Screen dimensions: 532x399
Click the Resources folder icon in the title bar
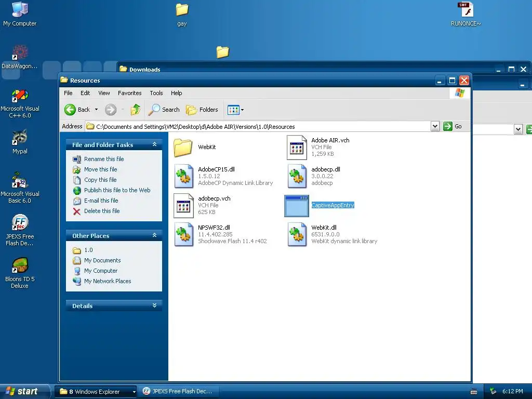click(64, 80)
